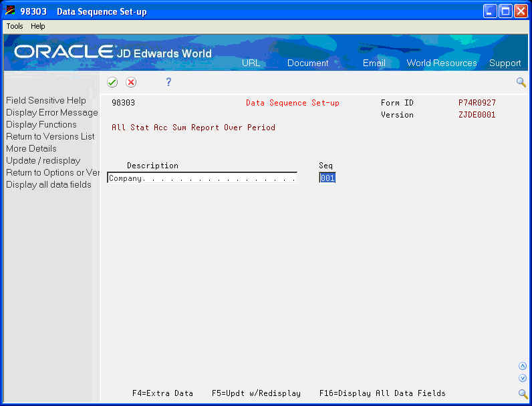Image resolution: width=532 pixels, height=406 pixels.
Task: Click F16=Display All Data Fields text
Action: click(x=382, y=393)
